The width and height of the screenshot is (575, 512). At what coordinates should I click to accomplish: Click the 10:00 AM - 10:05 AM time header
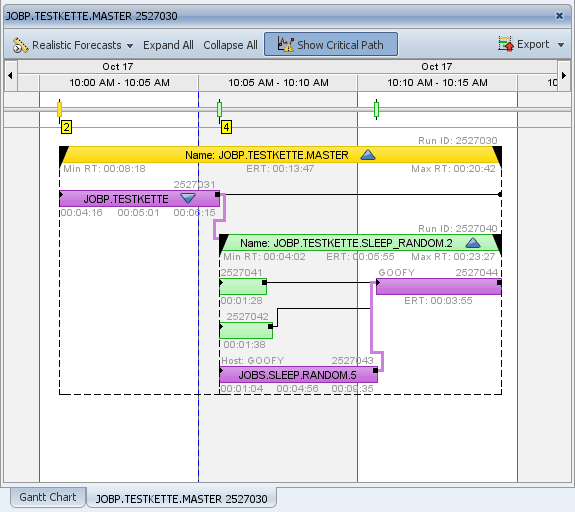(119, 83)
